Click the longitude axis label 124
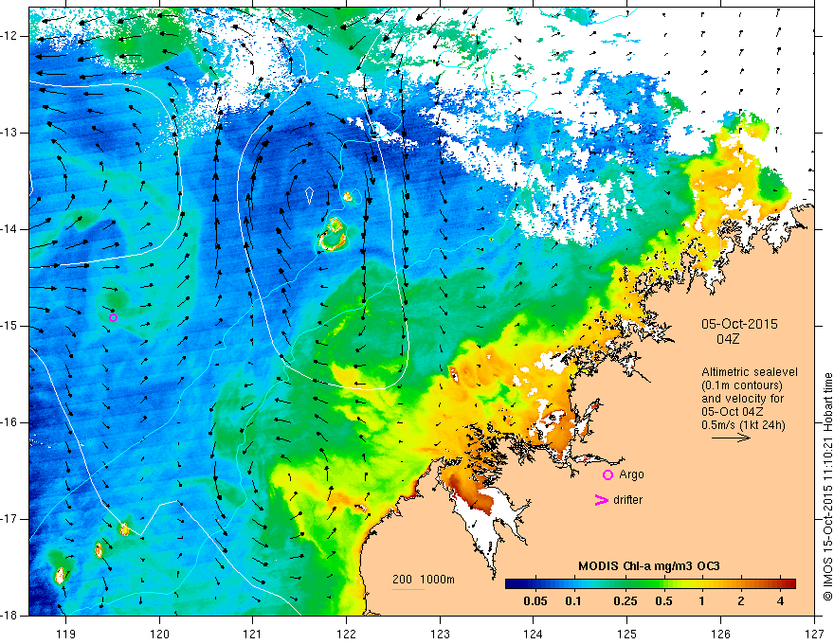This screenshot has height=644, width=834. tap(534, 634)
